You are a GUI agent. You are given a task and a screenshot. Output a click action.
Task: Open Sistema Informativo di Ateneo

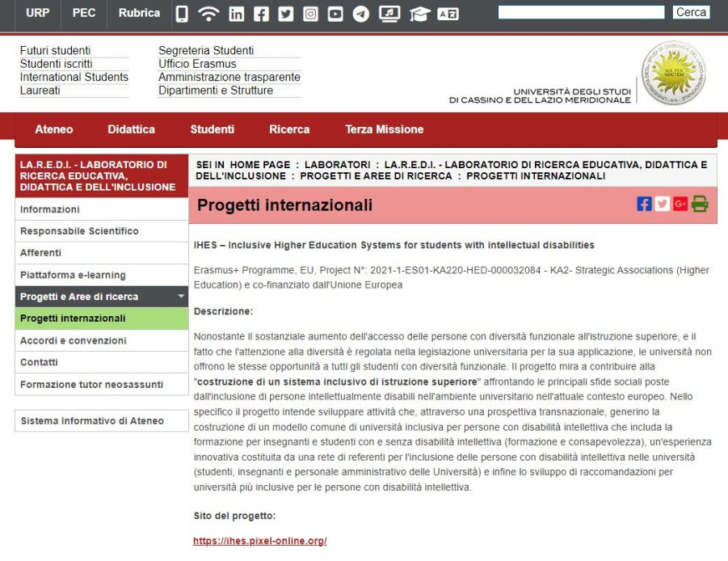point(102,420)
